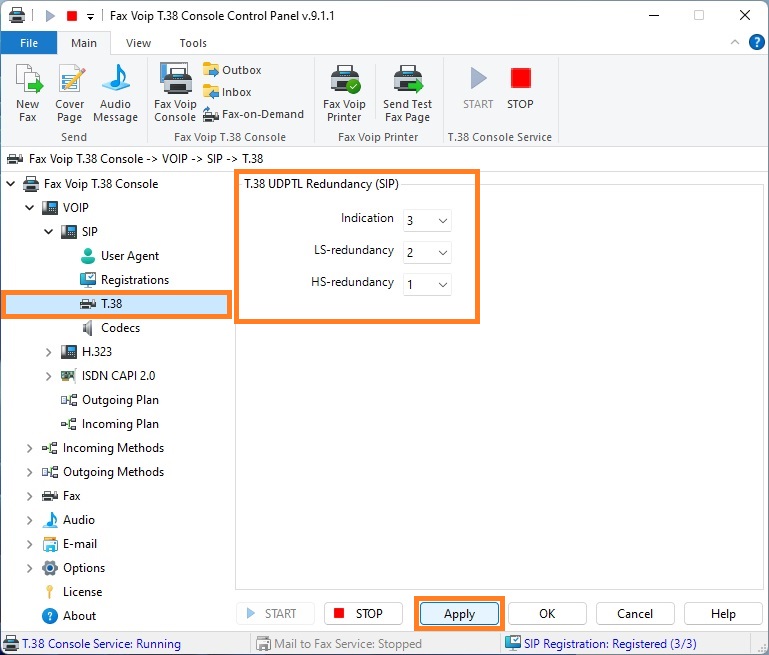Click the ribbon START service button
This screenshot has height=655, width=769.
click(x=478, y=89)
